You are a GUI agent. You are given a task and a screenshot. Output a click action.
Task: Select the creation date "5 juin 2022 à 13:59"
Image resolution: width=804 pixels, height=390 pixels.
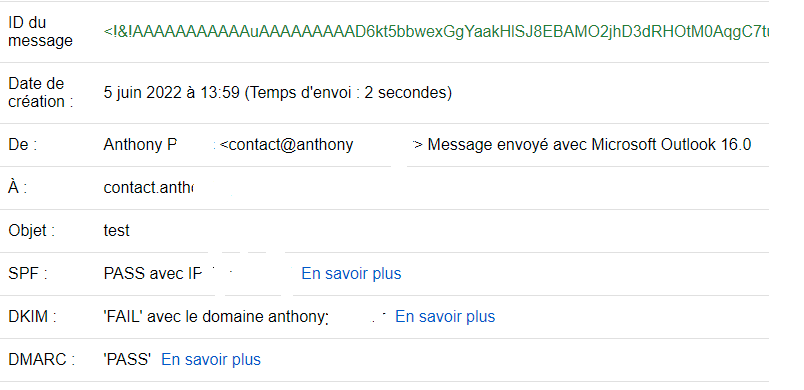pyautogui.click(x=172, y=93)
